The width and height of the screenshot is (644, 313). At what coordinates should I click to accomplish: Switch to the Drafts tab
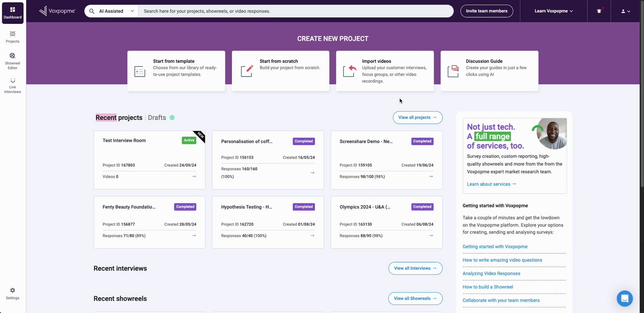click(157, 118)
